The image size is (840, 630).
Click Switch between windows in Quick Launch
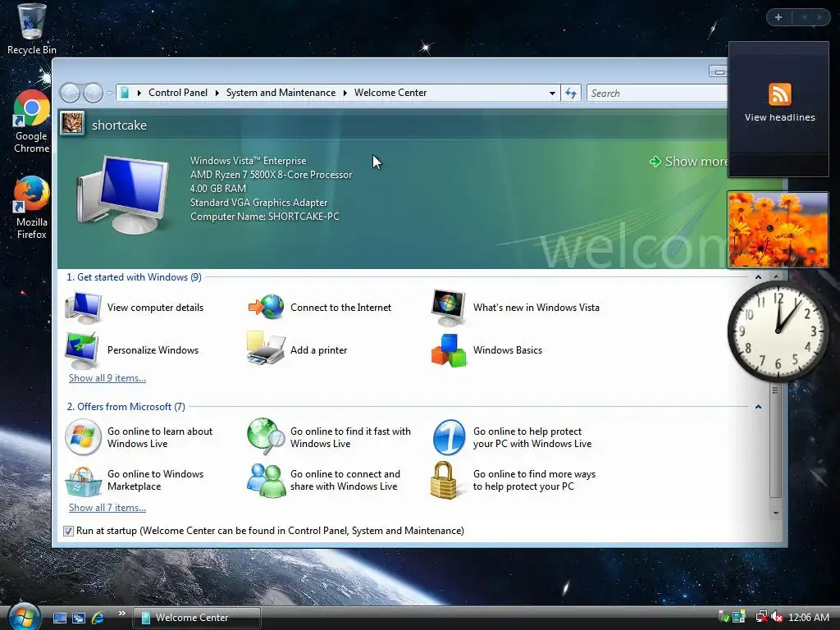coord(79,618)
